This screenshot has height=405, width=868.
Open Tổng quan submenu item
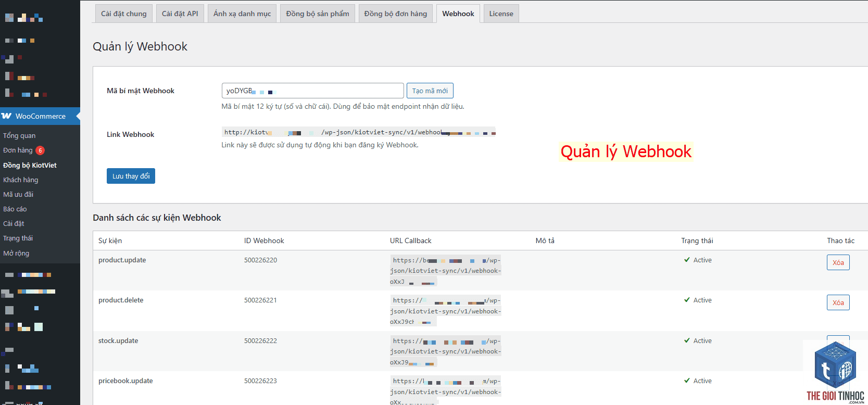pyautogui.click(x=19, y=135)
